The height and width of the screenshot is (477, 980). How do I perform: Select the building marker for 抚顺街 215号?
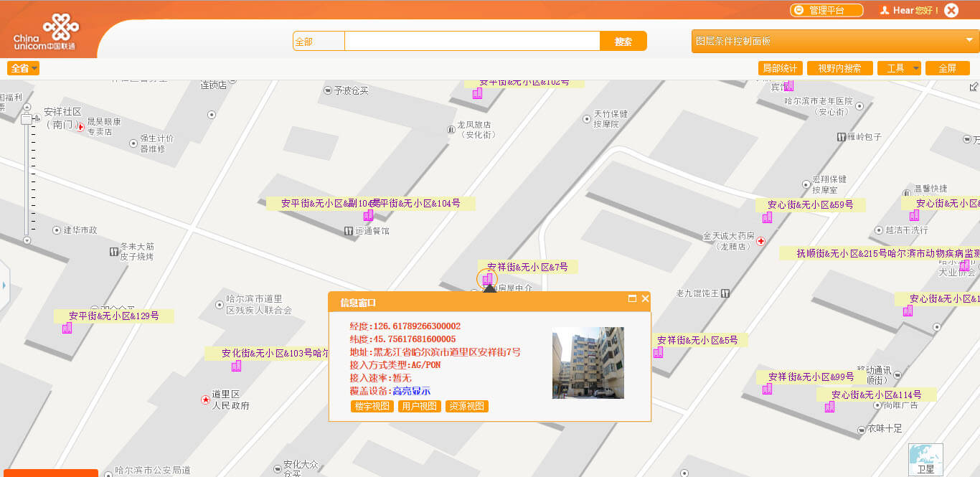pyautogui.click(x=964, y=265)
